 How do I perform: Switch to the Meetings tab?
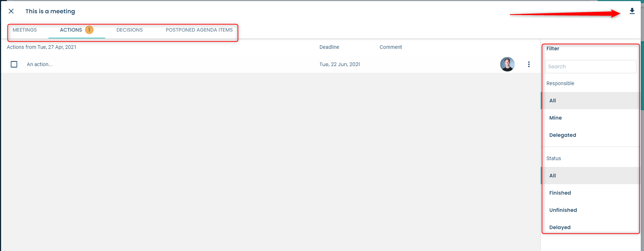[25, 30]
